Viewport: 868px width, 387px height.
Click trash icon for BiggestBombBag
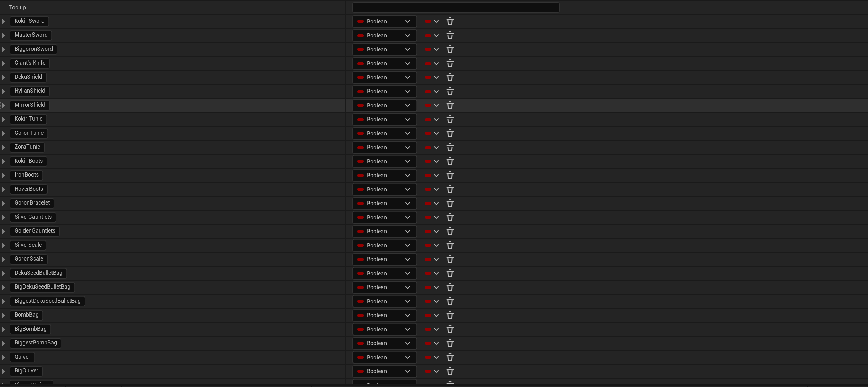450,343
